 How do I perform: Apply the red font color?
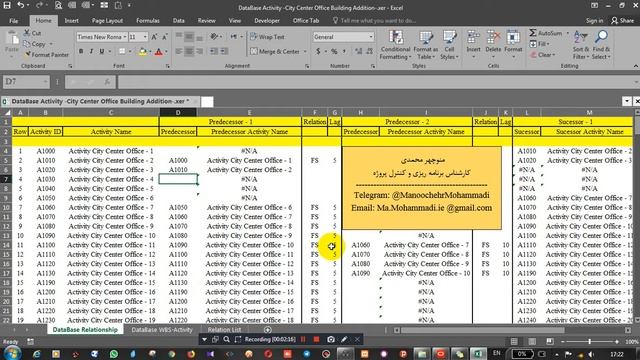click(x=158, y=51)
